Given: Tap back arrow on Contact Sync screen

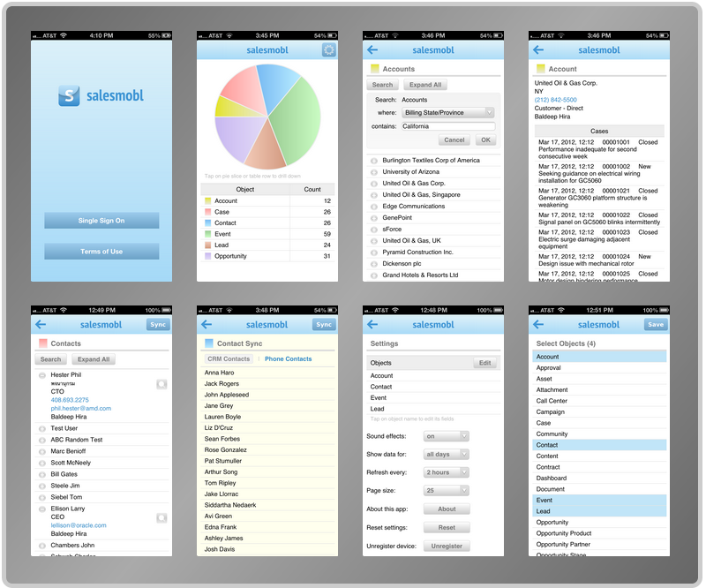Looking at the screenshot, I should tap(207, 324).
